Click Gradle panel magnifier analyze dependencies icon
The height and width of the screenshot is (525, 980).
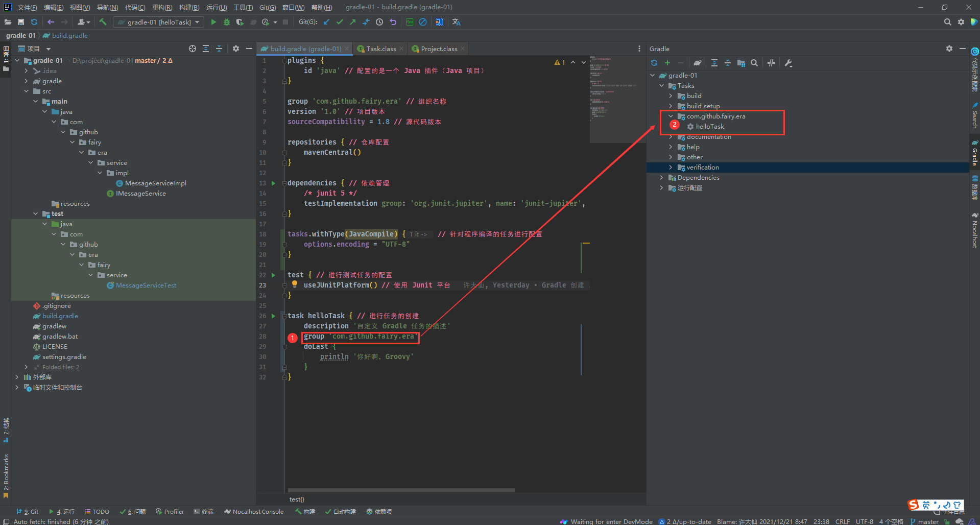pos(754,63)
